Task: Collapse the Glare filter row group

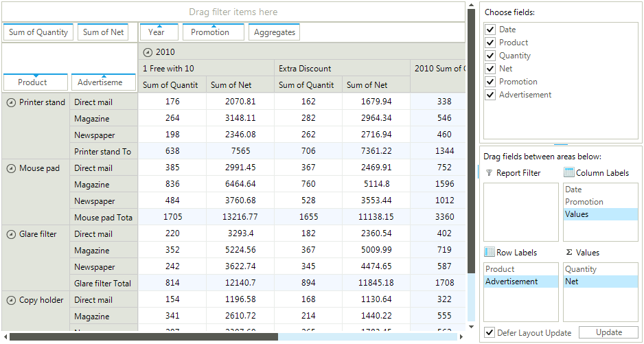Action: tap(11, 234)
